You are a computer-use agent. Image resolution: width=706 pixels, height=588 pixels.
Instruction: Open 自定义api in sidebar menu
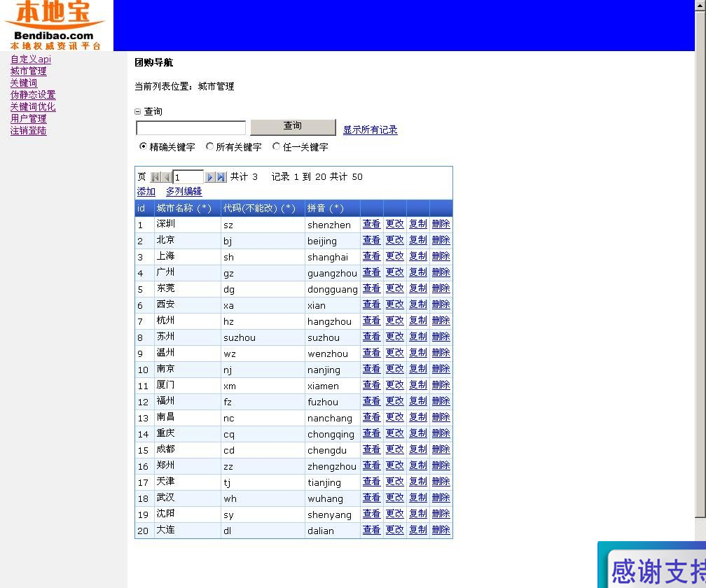coord(31,59)
